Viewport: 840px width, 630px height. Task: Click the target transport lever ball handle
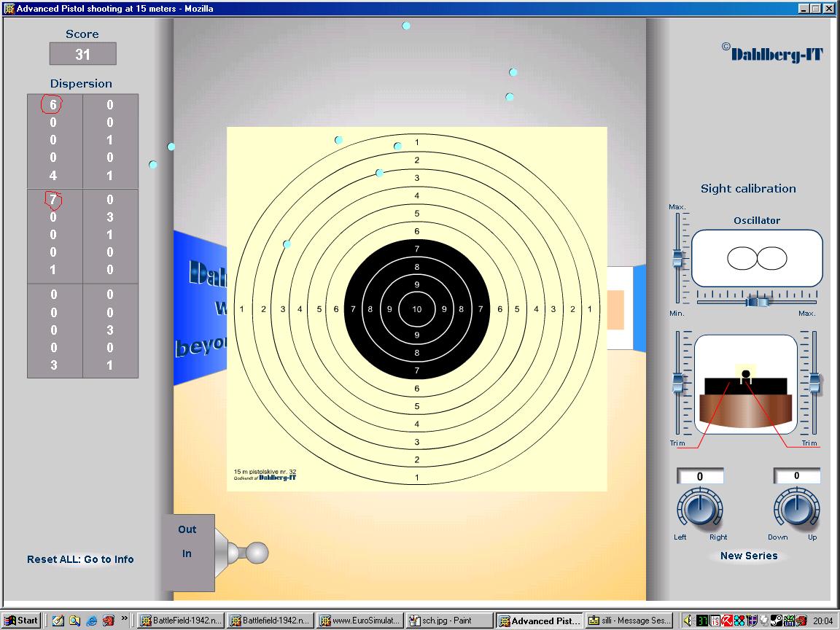[x=257, y=553]
